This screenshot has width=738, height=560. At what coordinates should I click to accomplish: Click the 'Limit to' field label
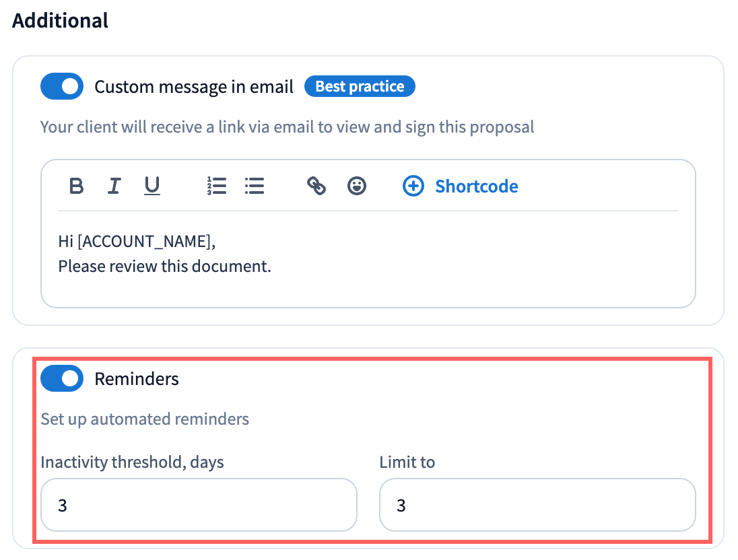coord(407,462)
